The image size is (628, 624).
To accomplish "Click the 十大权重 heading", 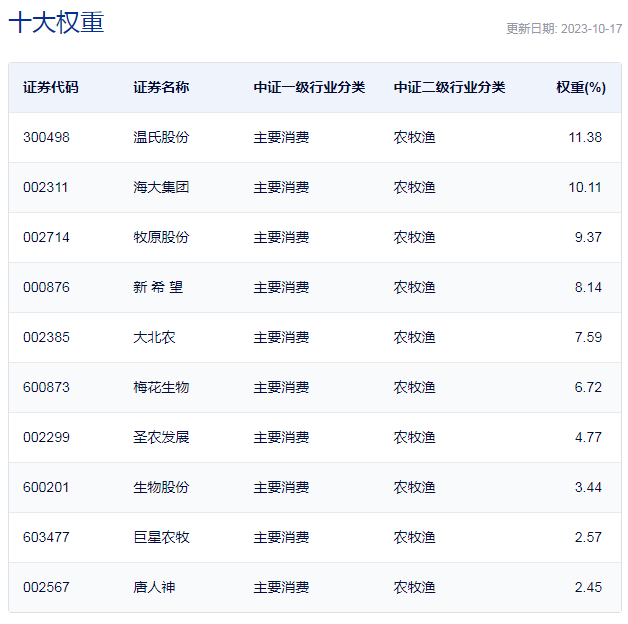I will pos(56,22).
